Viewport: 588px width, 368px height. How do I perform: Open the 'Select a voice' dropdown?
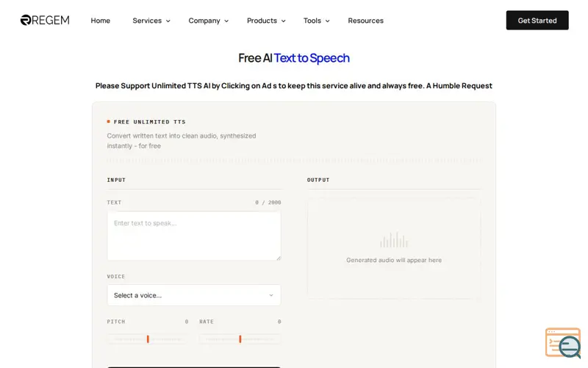tap(194, 295)
